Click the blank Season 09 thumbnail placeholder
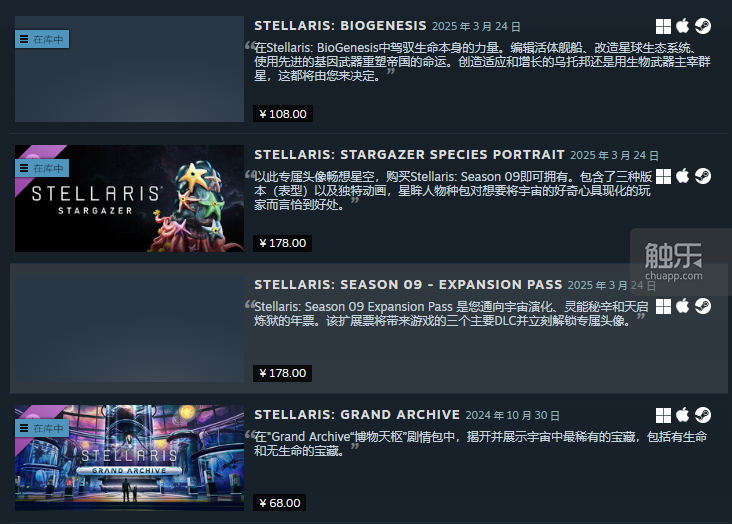732x524 pixels. tap(129, 328)
